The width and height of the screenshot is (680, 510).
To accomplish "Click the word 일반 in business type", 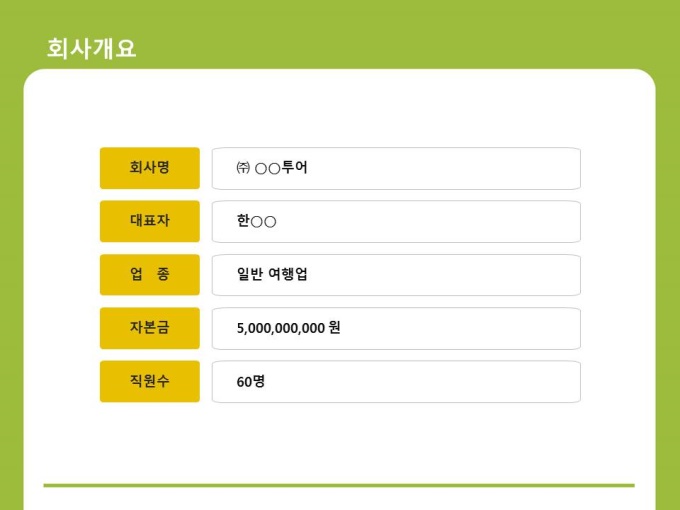I will click(250, 275).
